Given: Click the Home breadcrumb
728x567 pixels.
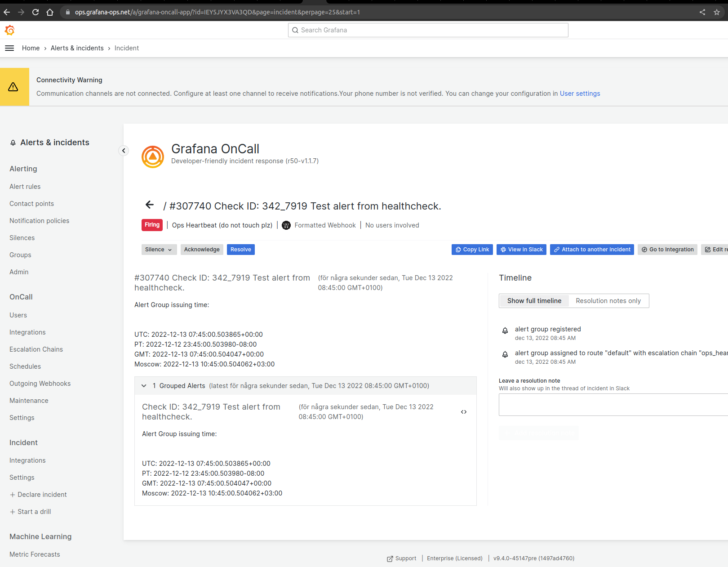Looking at the screenshot, I should (31, 48).
